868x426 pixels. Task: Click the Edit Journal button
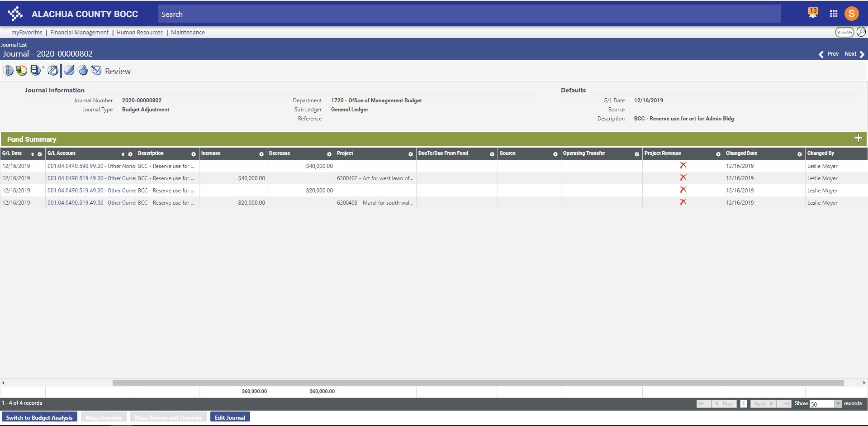pyautogui.click(x=230, y=417)
